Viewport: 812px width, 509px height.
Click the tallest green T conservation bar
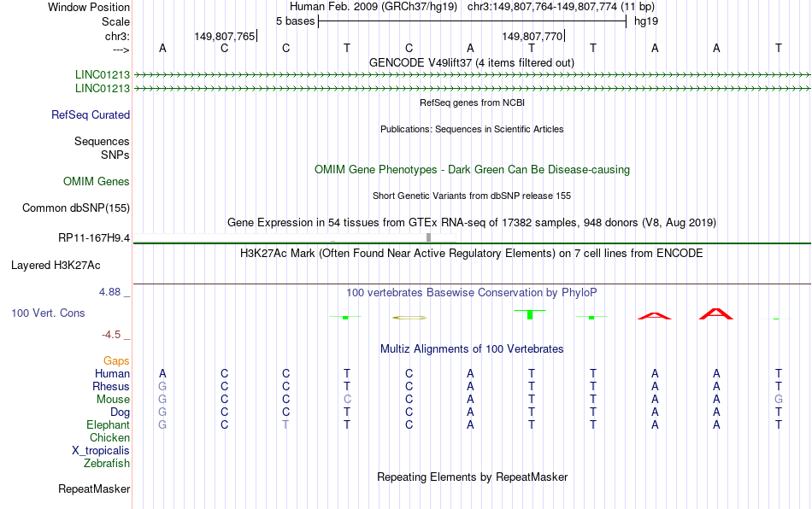click(530, 314)
